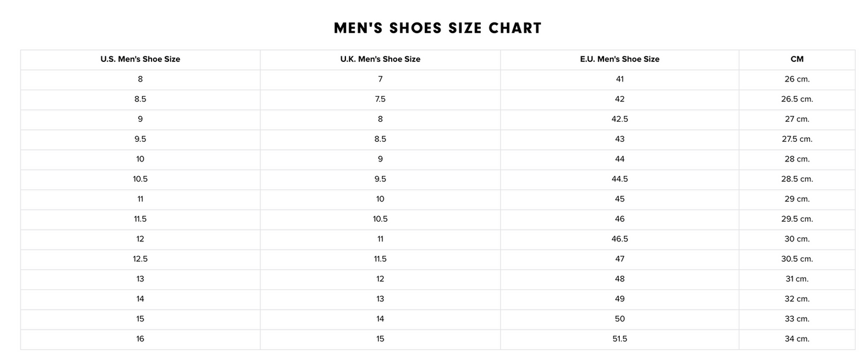Click the 26 cm. measurement cell
868x359 pixels.
click(x=797, y=79)
